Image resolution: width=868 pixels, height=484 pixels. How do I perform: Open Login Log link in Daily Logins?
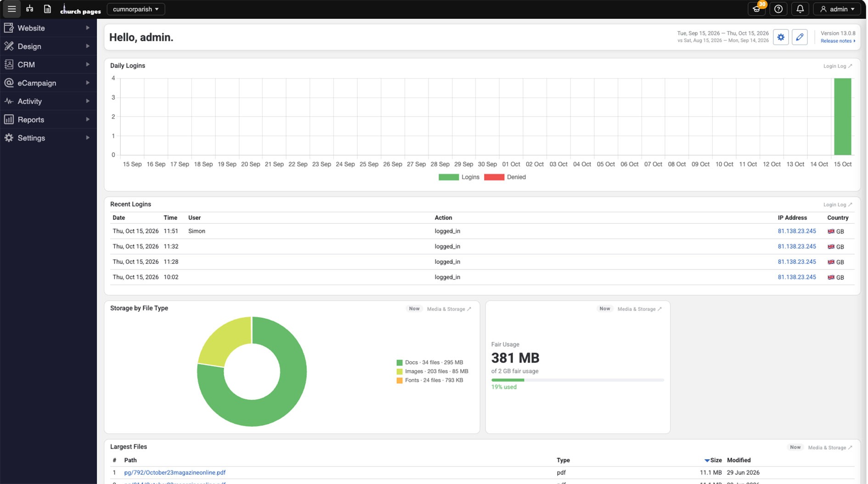click(837, 66)
